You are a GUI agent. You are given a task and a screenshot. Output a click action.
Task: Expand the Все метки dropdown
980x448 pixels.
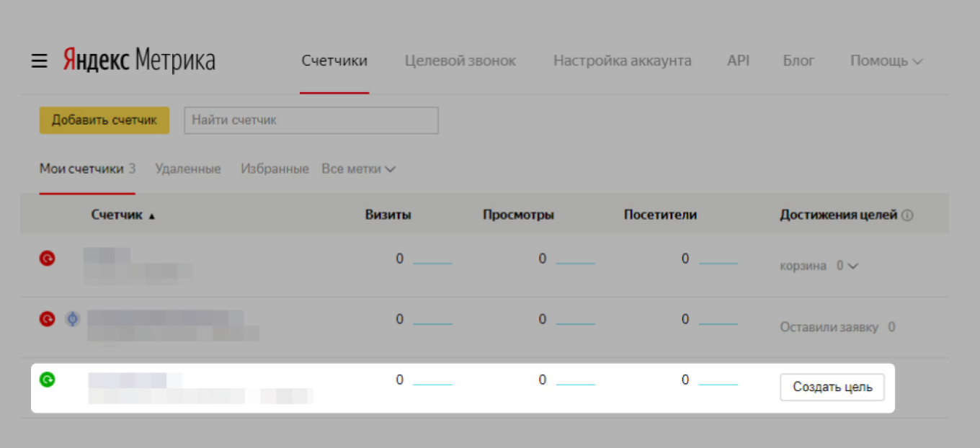359,169
